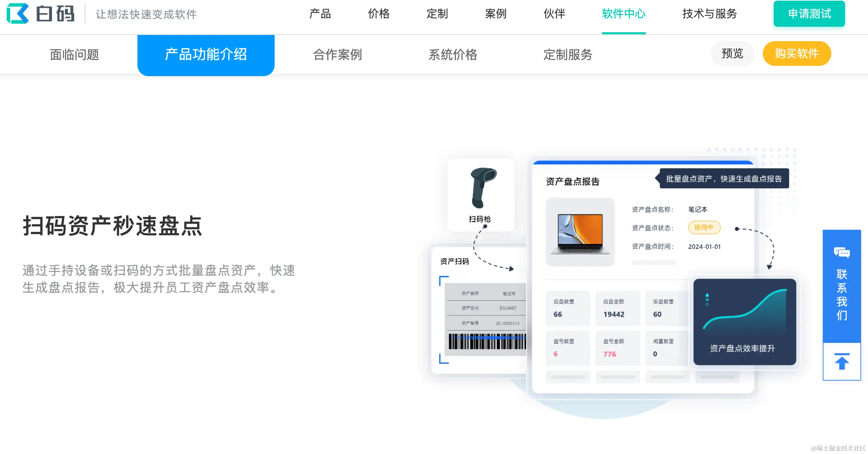Open the 产品 menu item

click(320, 14)
